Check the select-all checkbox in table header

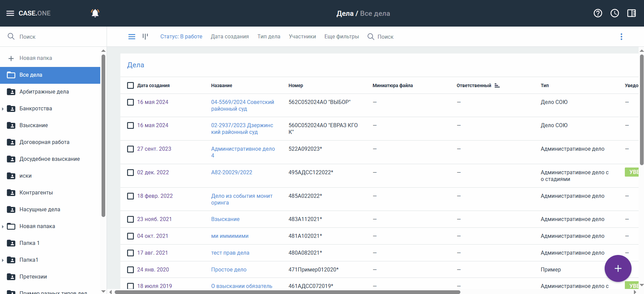point(130,85)
